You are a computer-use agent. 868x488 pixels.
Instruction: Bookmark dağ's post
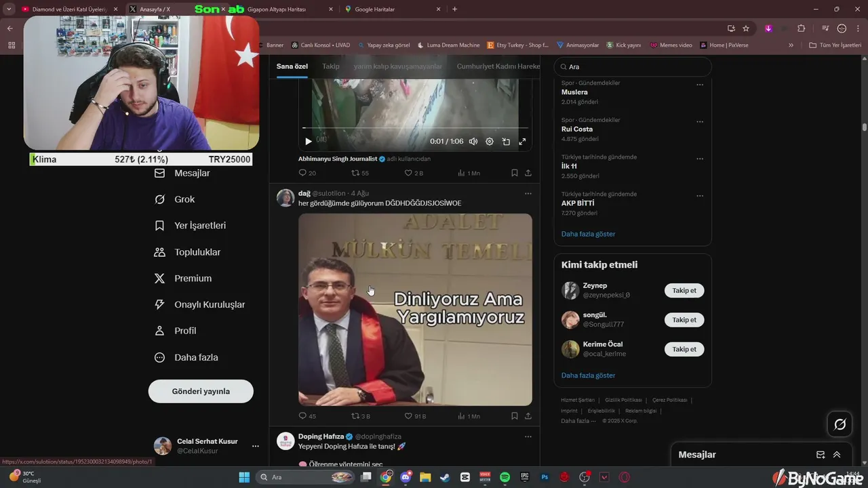click(515, 416)
